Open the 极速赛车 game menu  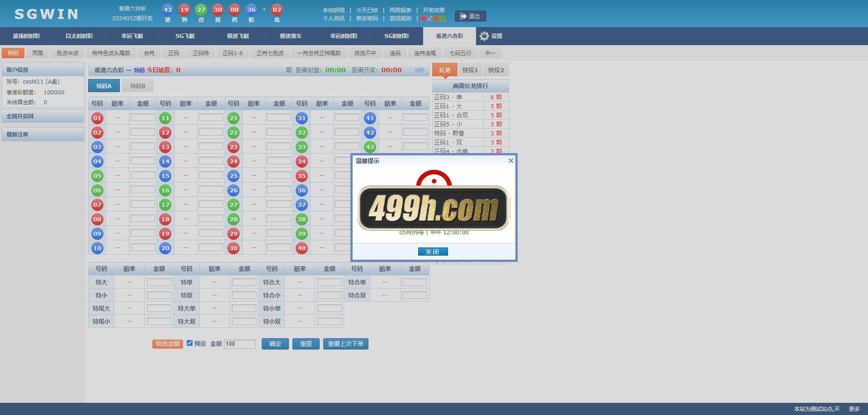coord(291,36)
